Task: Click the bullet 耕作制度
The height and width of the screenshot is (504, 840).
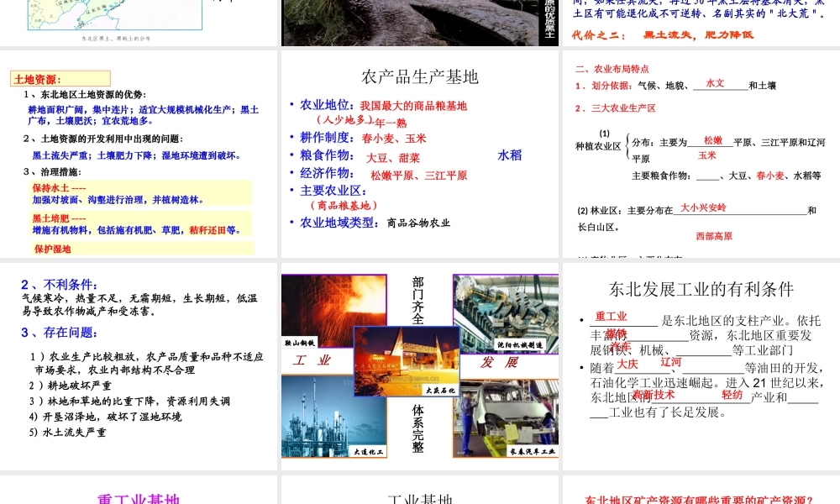Action: [x=327, y=138]
